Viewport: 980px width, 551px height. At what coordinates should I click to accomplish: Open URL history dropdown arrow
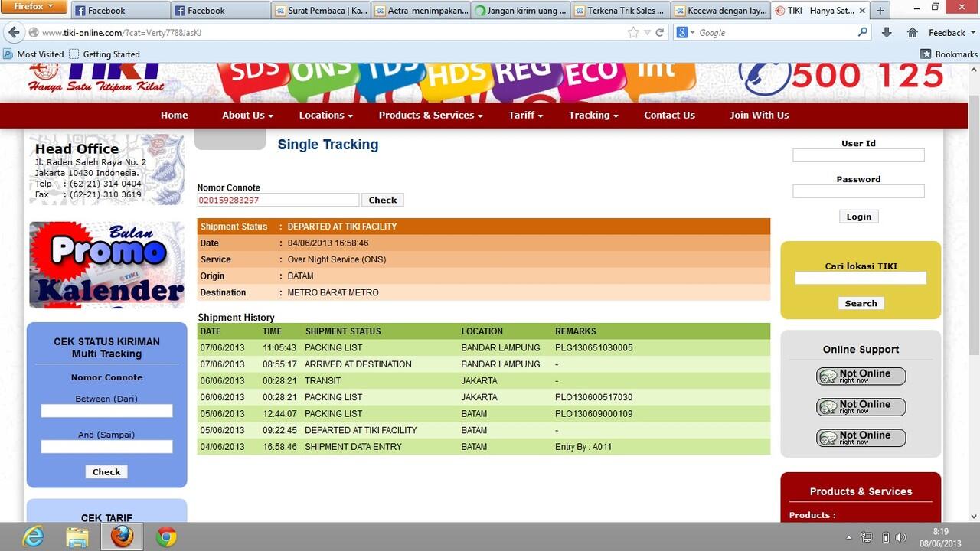(647, 32)
